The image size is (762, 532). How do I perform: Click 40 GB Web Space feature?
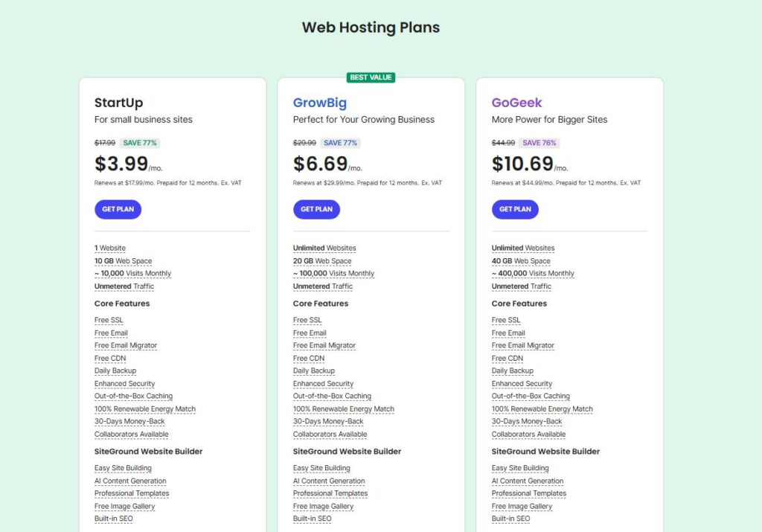(x=521, y=261)
